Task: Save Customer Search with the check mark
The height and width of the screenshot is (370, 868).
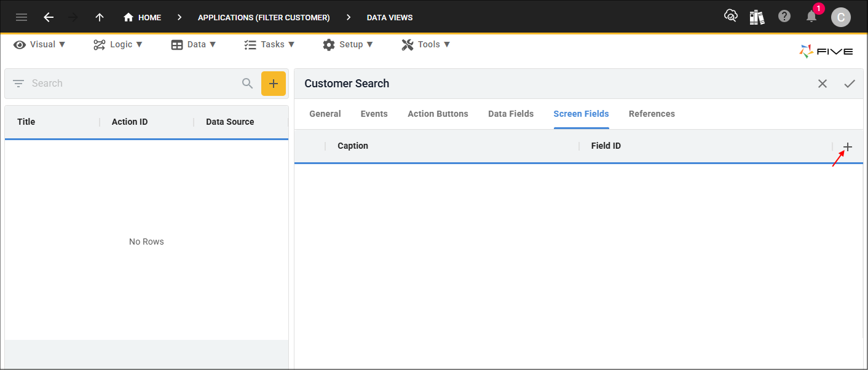Action: (x=850, y=84)
